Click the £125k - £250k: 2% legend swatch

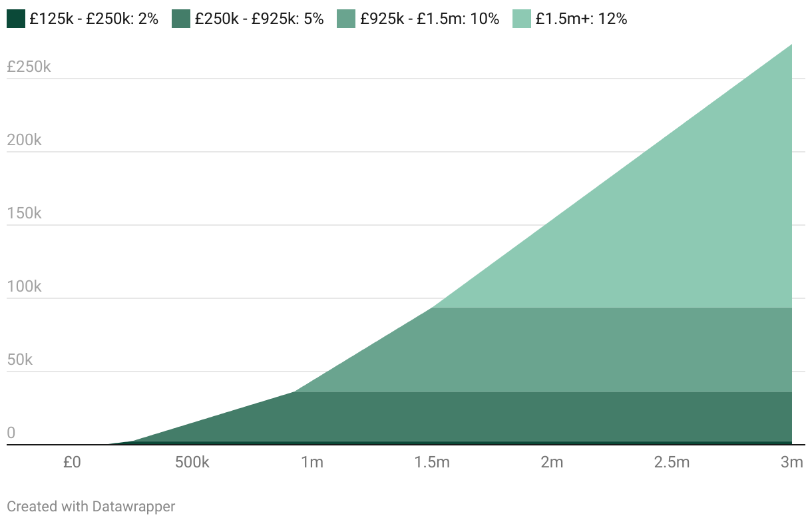click(x=16, y=19)
